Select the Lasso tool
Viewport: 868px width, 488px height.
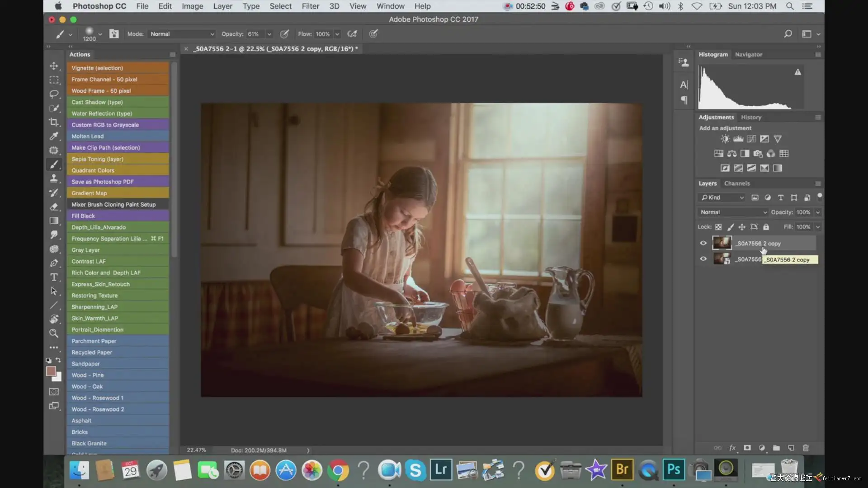[54, 94]
